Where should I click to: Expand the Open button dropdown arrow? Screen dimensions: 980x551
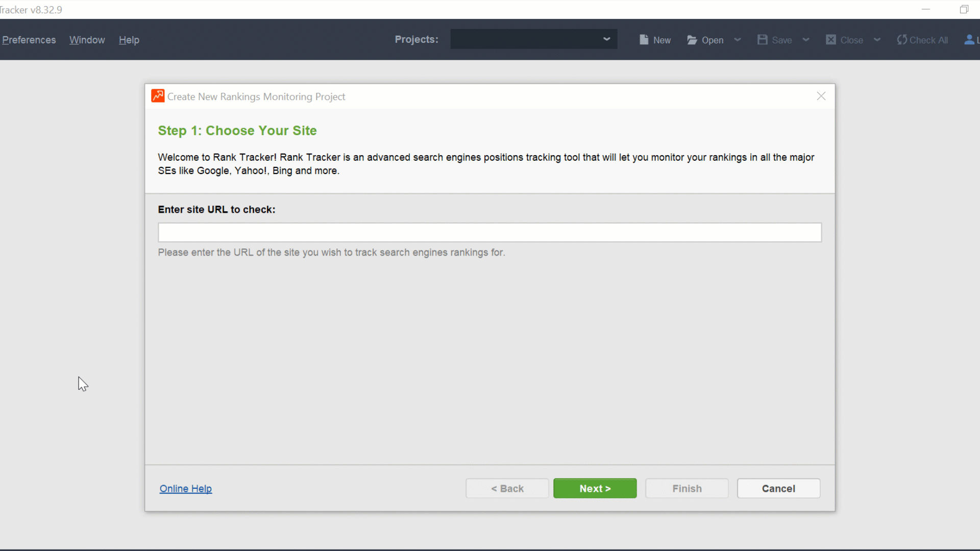[737, 40]
